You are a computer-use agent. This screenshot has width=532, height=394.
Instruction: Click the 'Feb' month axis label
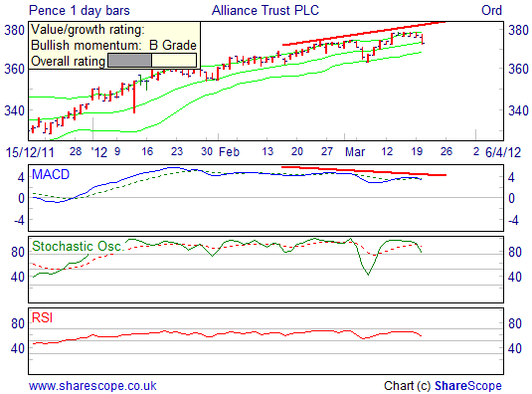pyautogui.click(x=229, y=151)
